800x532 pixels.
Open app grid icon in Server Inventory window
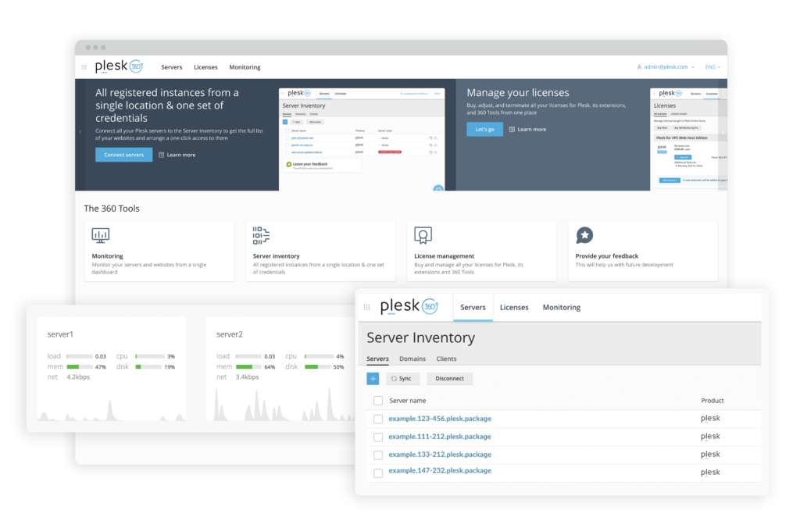coord(366,307)
